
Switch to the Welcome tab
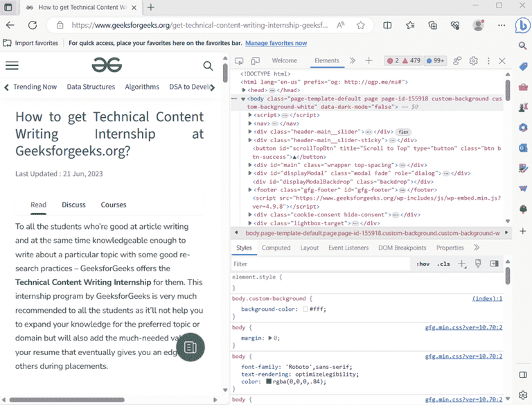point(284,60)
